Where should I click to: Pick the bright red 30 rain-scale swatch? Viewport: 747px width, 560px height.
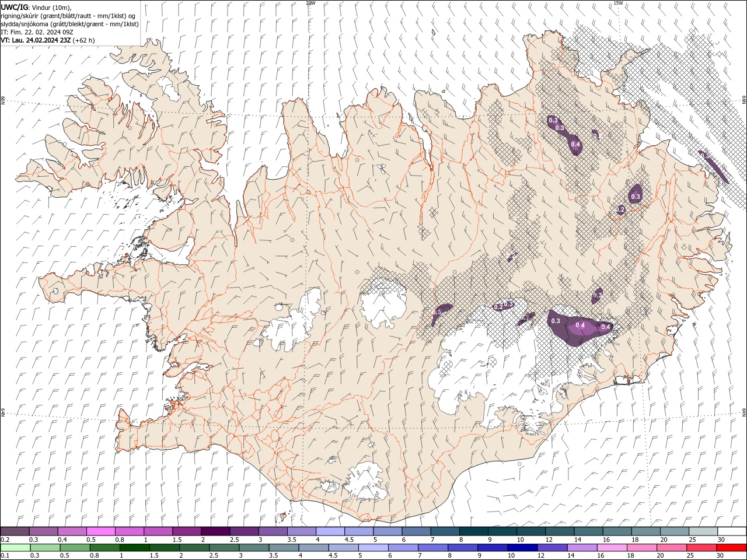tap(731, 548)
